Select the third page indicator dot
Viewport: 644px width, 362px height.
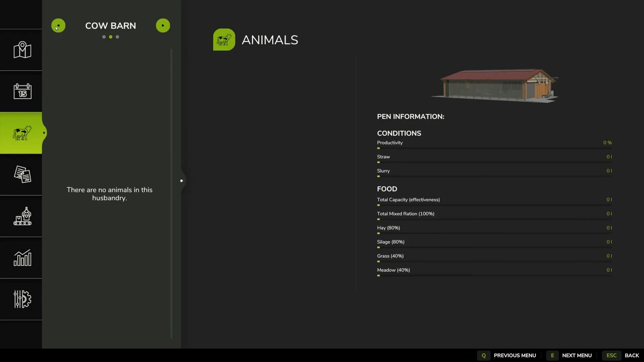point(117,37)
